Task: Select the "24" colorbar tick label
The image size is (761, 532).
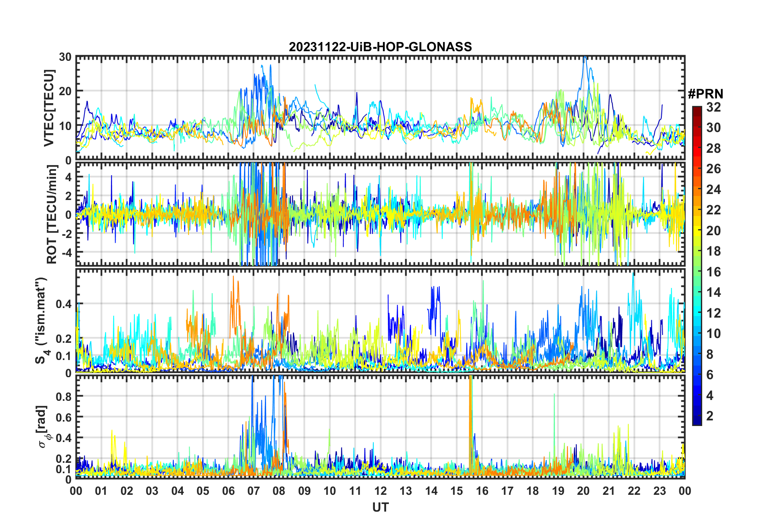Action: pos(714,190)
